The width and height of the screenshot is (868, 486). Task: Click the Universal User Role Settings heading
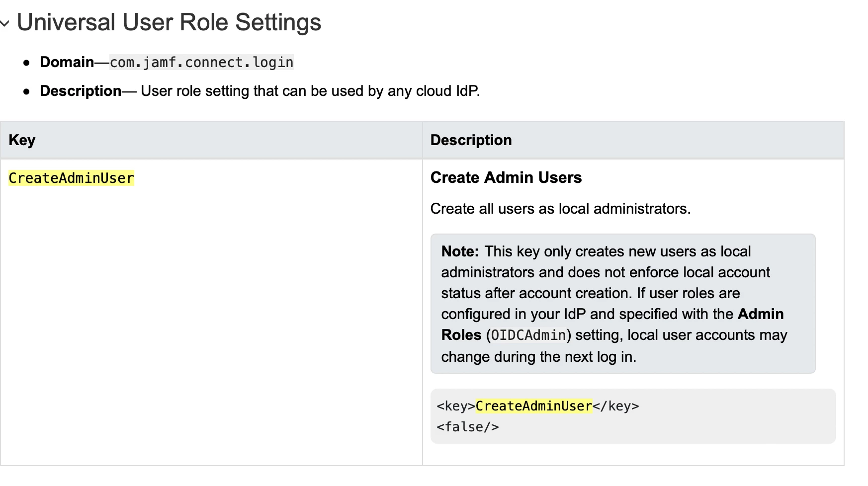(169, 22)
